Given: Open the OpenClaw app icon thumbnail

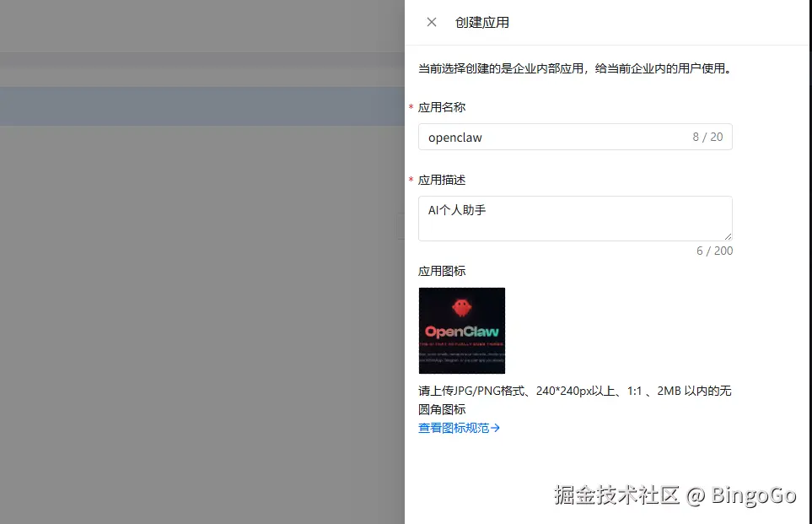Looking at the screenshot, I should (461, 330).
